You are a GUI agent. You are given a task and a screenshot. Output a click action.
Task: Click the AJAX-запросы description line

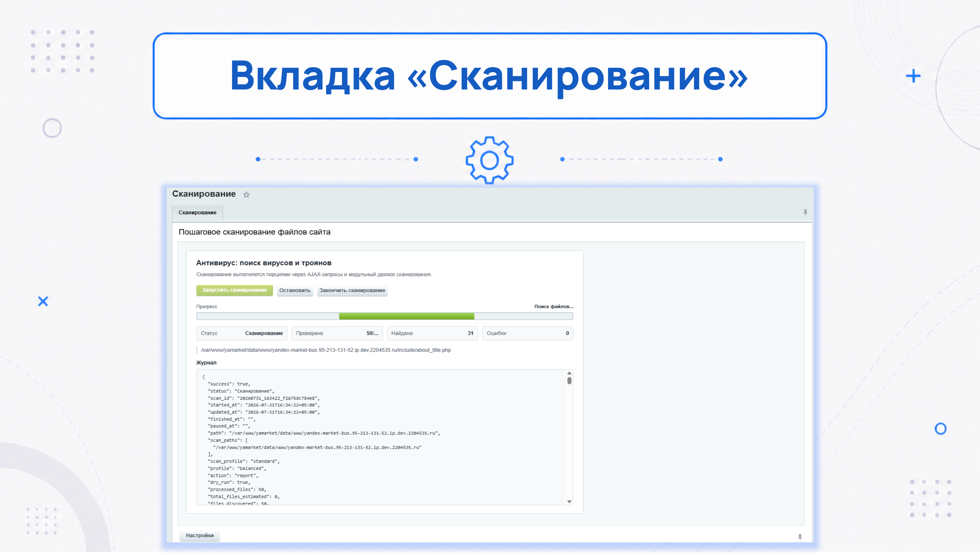(x=314, y=274)
